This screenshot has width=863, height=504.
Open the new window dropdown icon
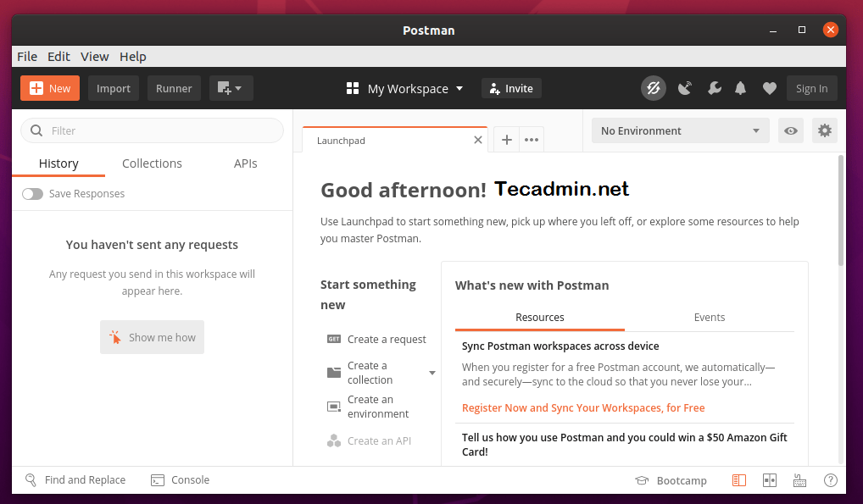[x=231, y=88]
